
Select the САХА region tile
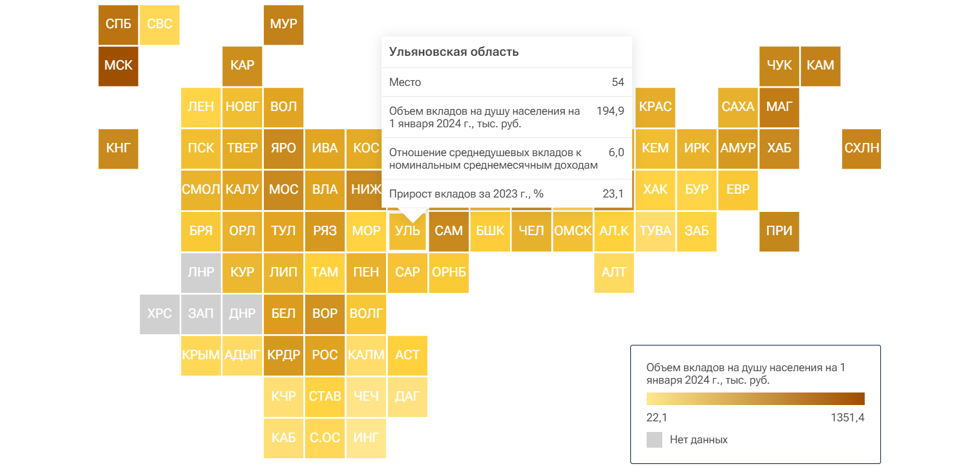pos(738,107)
